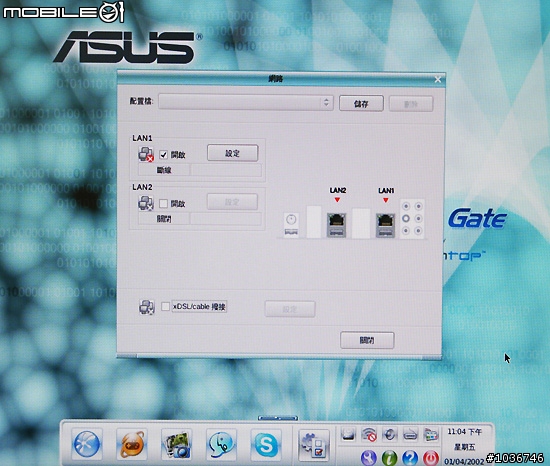Click the drive tray icon
Screen dimensions: 550x466
pyautogui.click(x=348, y=435)
